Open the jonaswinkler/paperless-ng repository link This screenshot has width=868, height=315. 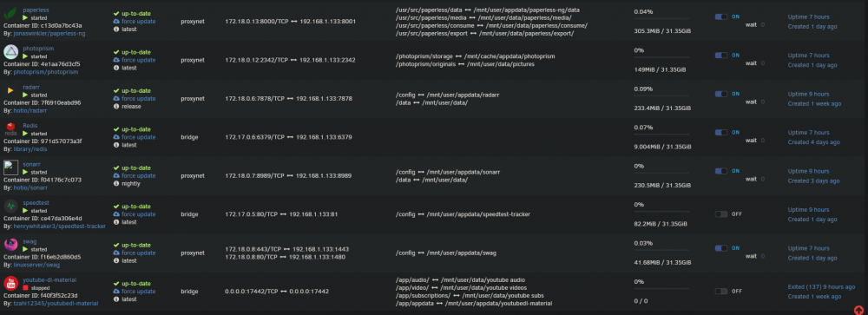pyautogui.click(x=49, y=33)
